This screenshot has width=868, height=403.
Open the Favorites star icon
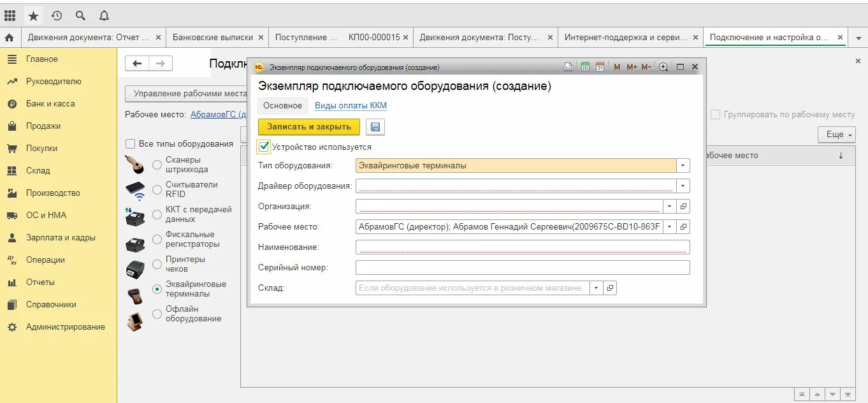point(33,15)
